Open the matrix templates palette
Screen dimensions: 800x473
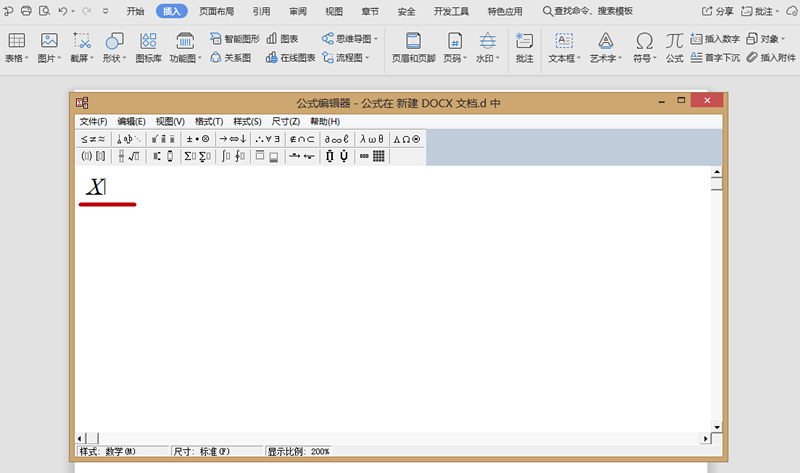[372, 156]
